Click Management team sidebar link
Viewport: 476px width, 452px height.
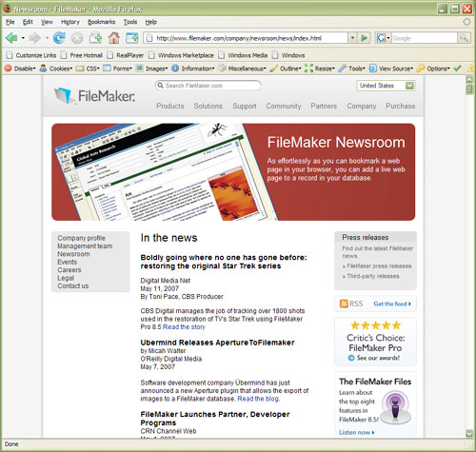tap(85, 246)
